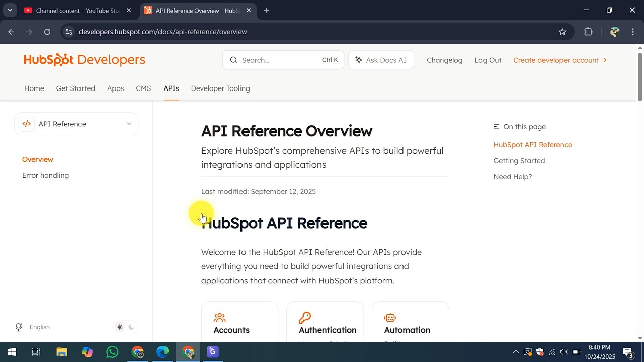Open the Automation card

tap(411, 322)
